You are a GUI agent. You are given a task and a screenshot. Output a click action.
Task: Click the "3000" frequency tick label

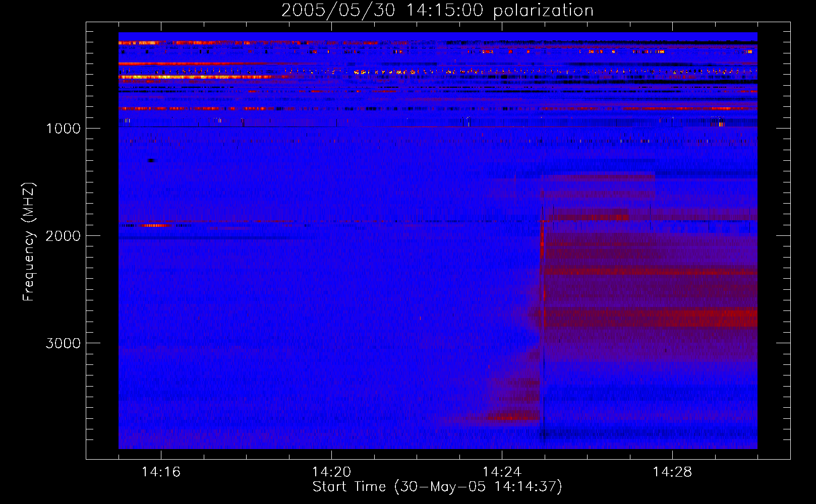pyautogui.click(x=63, y=343)
